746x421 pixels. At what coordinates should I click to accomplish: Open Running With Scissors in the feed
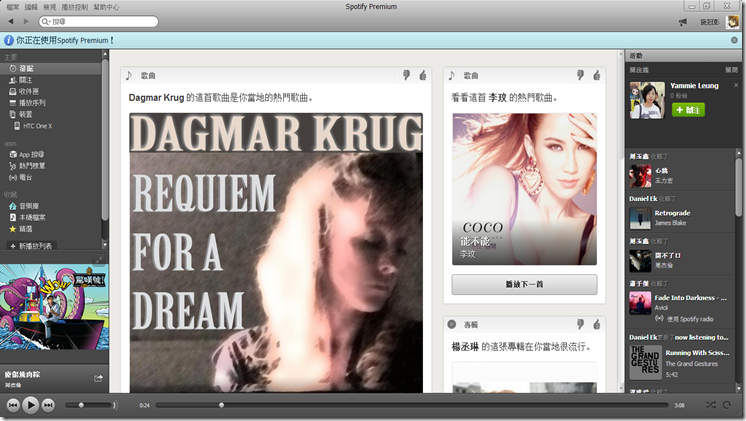tap(697, 352)
